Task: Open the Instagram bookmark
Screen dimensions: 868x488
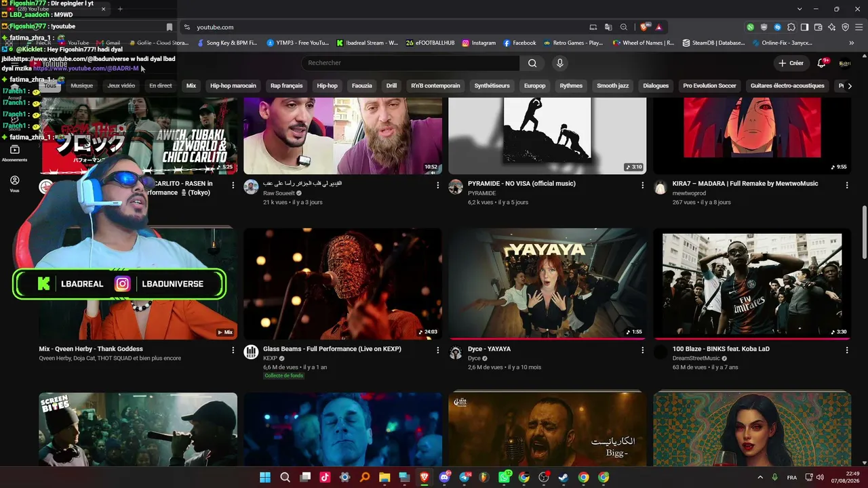Action: tap(479, 43)
